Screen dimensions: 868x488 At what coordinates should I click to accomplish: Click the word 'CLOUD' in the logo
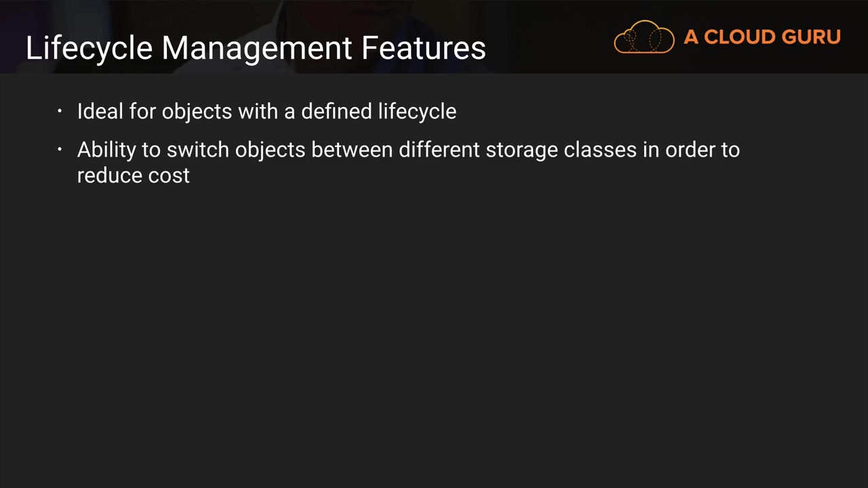pyautogui.click(x=739, y=37)
